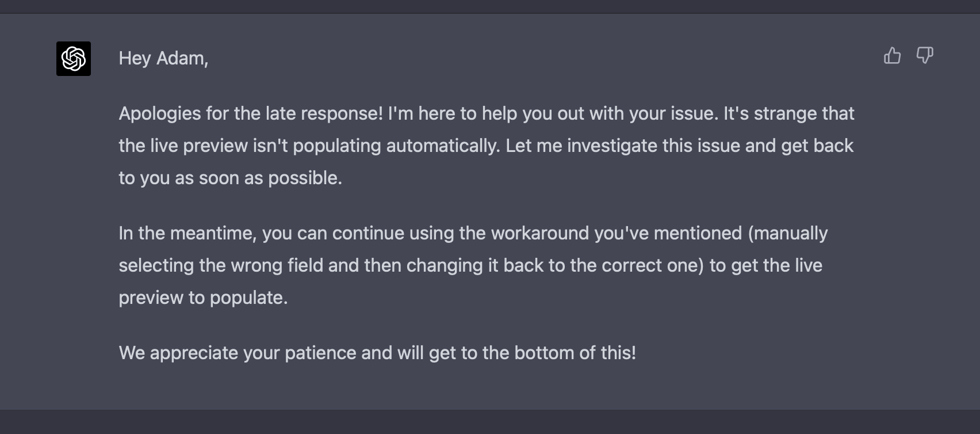Click the thumbs up icon
This screenshot has height=434, width=980.
coord(892,56)
